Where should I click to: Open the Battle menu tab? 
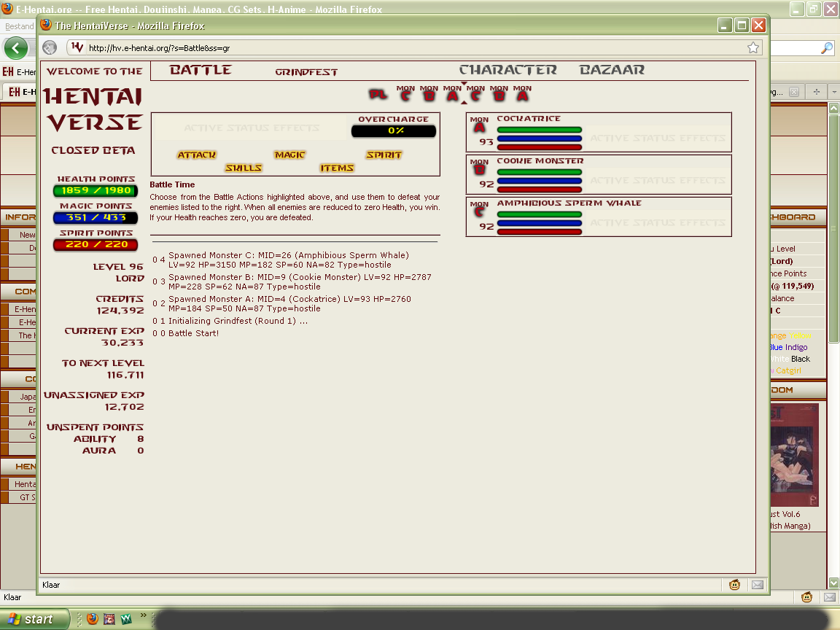(x=201, y=70)
